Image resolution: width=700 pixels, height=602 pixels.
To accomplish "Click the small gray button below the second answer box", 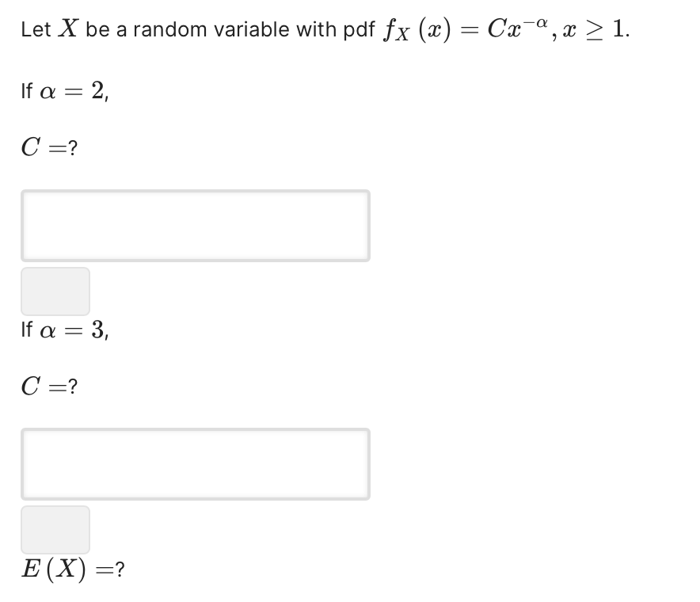I will [55, 529].
